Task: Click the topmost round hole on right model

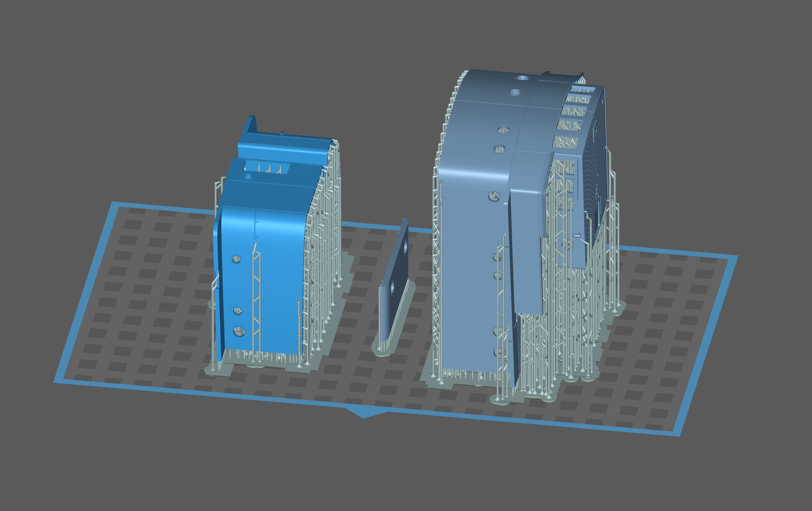Action: point(522,78)
